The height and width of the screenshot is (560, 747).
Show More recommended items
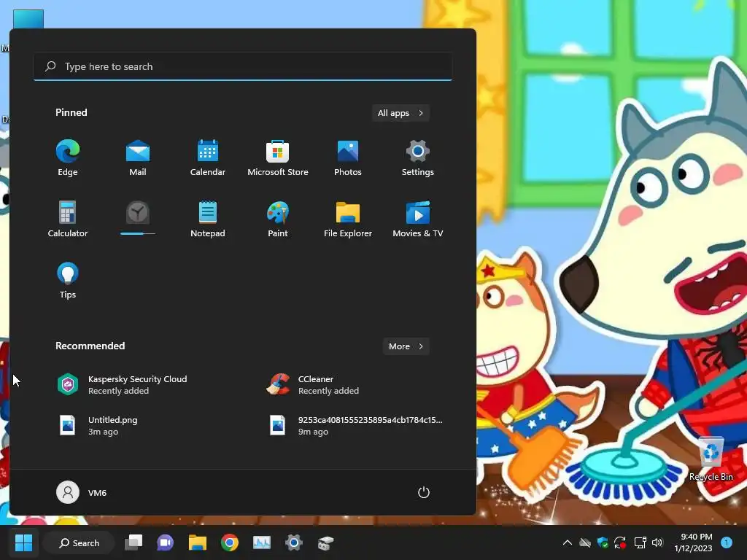406,346
